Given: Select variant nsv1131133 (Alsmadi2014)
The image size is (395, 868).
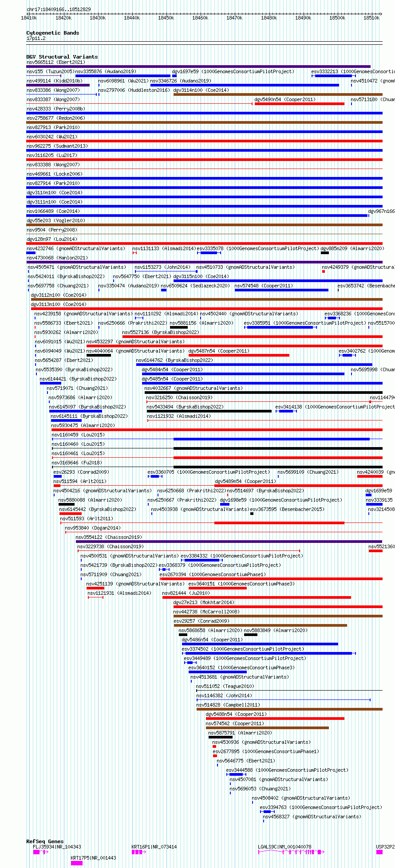Looking at the screenshot, I should [164, 248].
